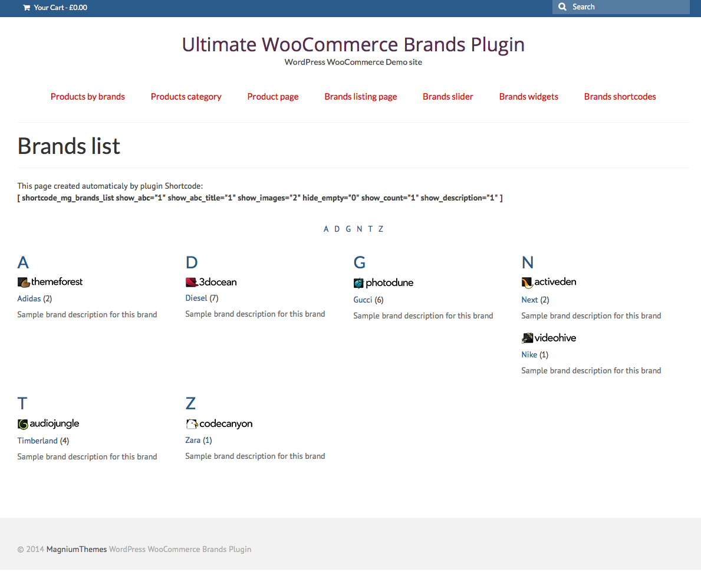
Task: Open the Products category menu item
Action: tap(186, 97)
